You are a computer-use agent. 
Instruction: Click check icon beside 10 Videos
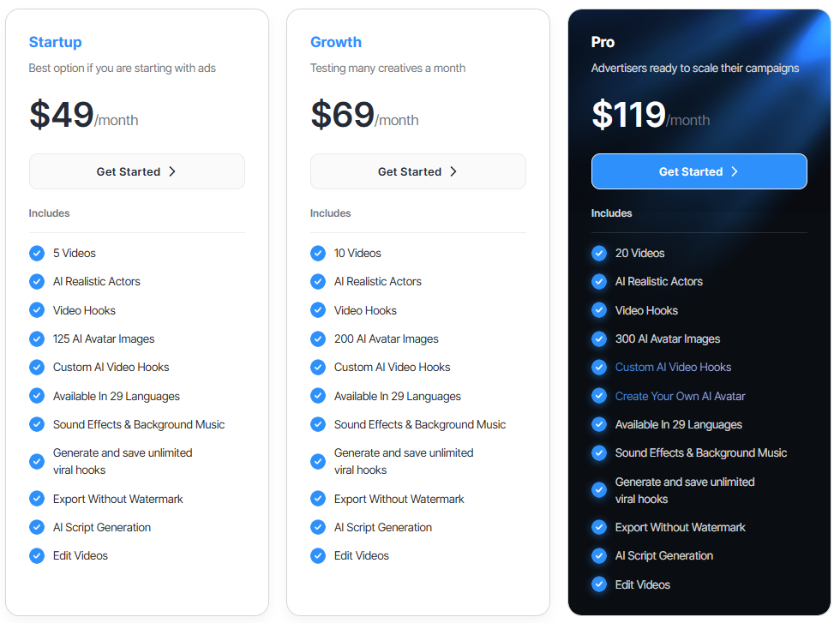coord(318,253)
